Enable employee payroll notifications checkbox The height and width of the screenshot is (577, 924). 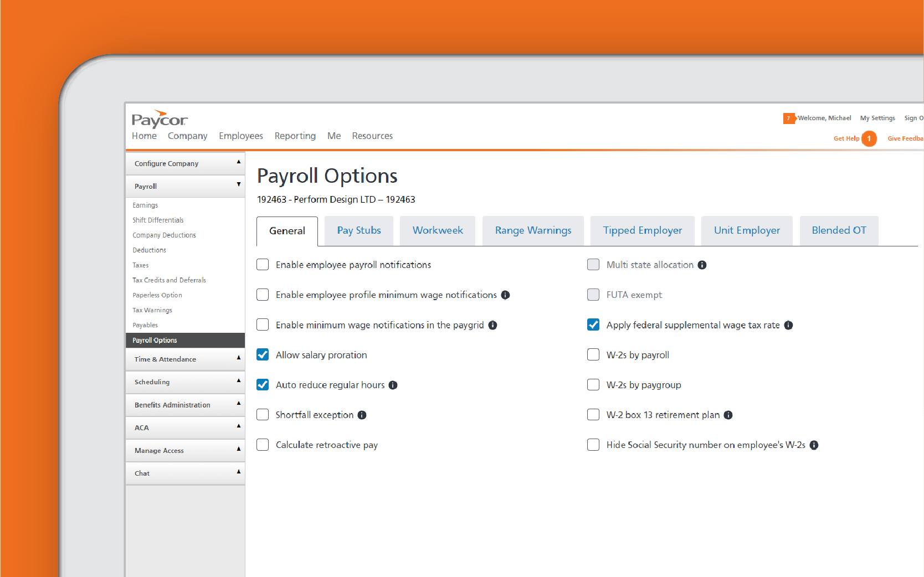coord(263,265)
